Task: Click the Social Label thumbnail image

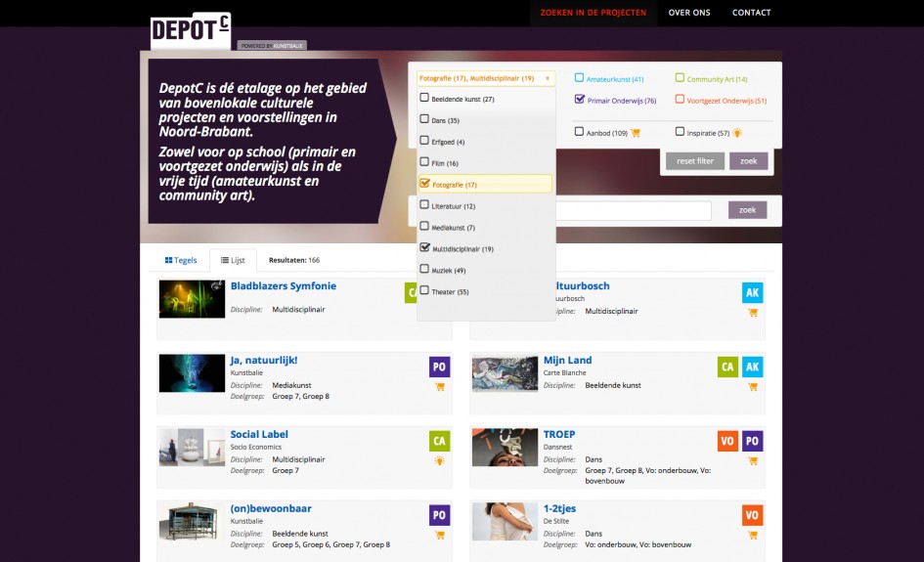Action: coord(192,447)
